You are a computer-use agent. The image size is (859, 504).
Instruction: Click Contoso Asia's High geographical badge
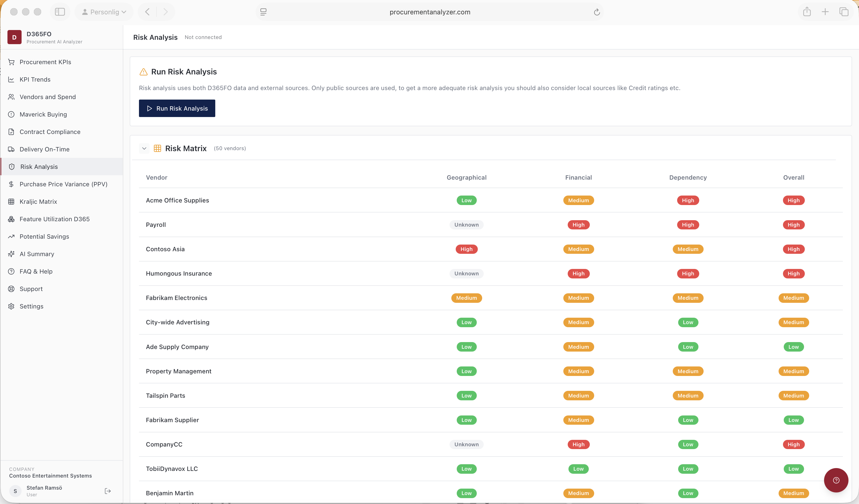coord(466,249)
